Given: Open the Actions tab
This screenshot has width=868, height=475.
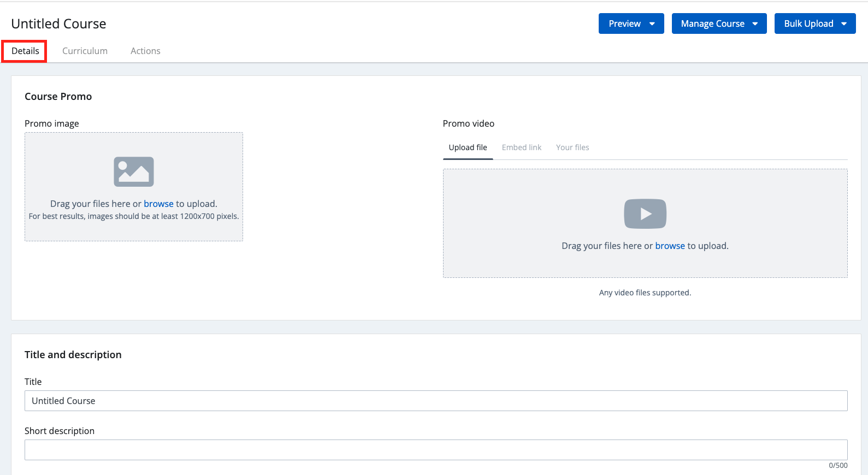Looking at the screenshot, I should (145, 51).
